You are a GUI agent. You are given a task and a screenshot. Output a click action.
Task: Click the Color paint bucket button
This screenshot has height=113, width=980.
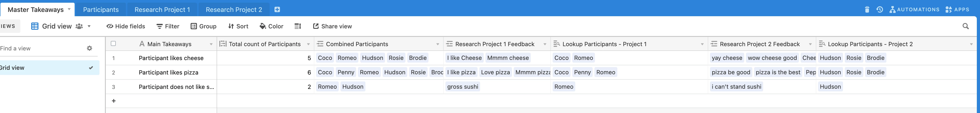pos(271,26)
